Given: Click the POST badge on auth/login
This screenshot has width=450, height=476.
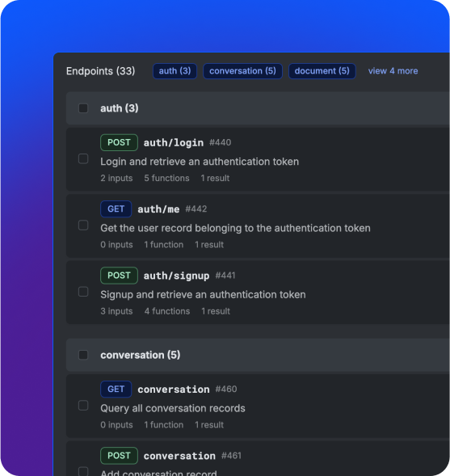Looking at the screenshot, I should point(119,142).
